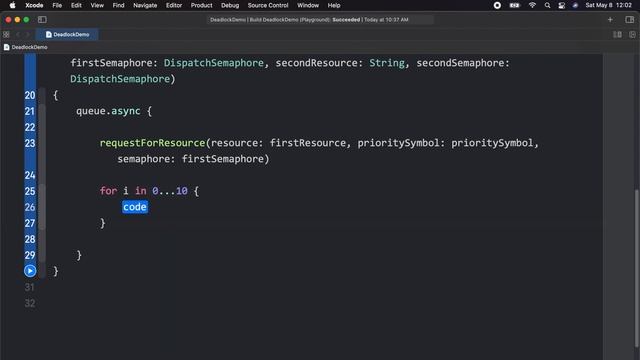Screen dimensions: 640x360
Task: Open the Debug menu
Action: pyautogui.click(x=230, y=5)
